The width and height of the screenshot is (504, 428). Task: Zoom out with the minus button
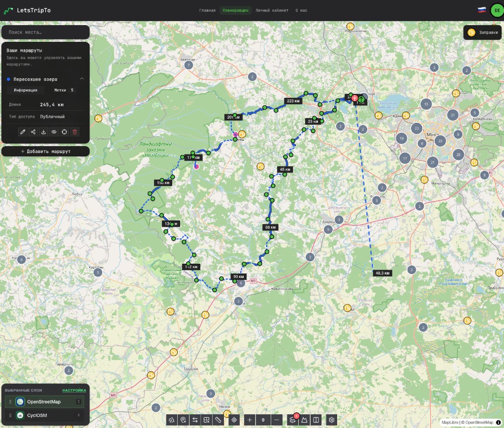pyautogui.click(x=277, y=420)
